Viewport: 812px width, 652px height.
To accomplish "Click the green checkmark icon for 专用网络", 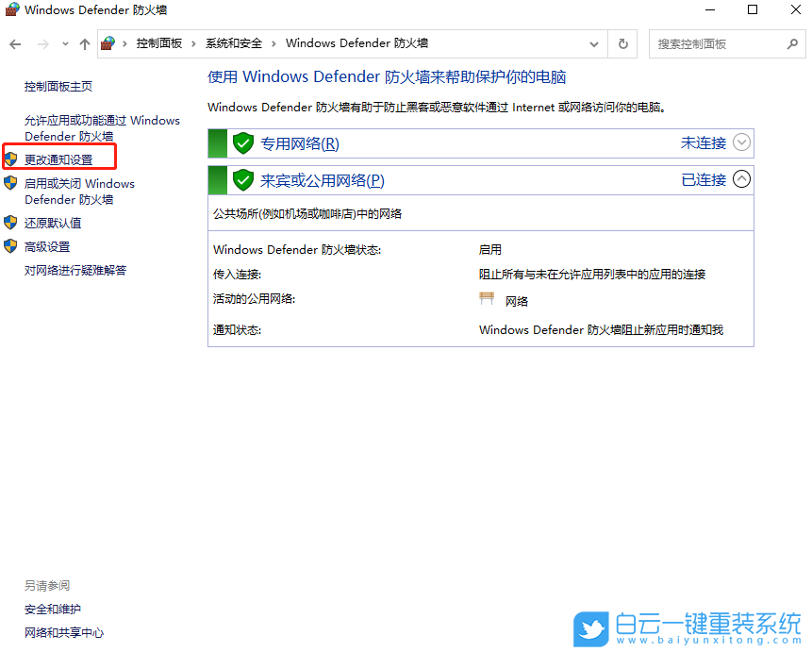I will pos(243,142).
